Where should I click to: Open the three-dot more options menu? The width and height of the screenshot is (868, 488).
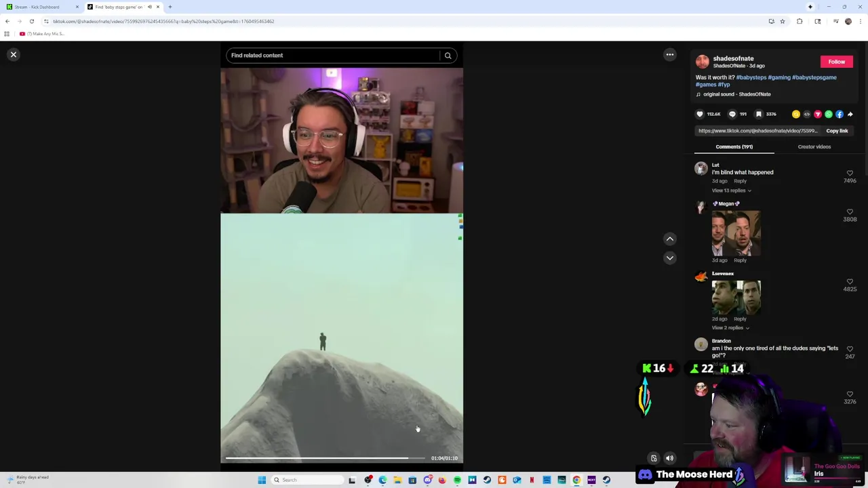point(669,54)
